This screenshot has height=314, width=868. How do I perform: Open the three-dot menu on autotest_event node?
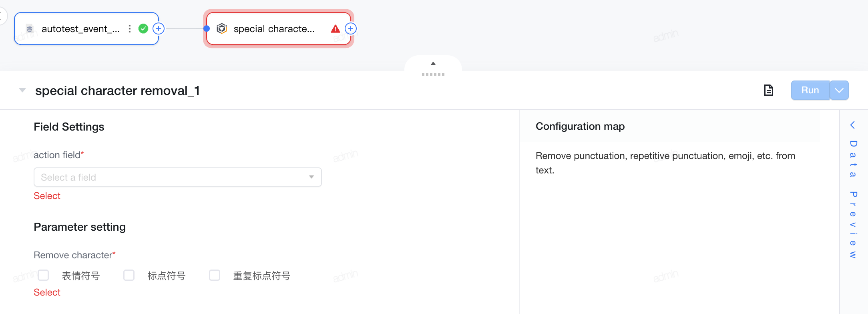pyautogui.click(x=129, y=29)
